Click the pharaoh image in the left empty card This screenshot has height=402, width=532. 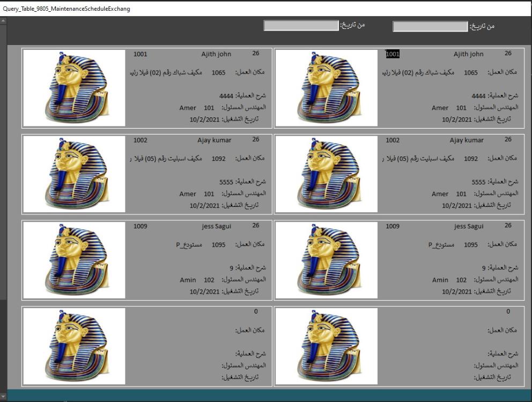[x=74, y=346]
